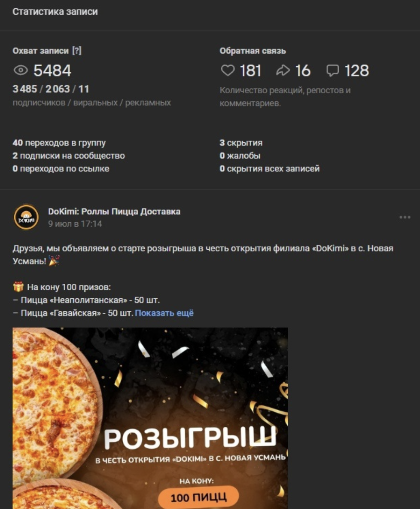Open the pizza giveaway image
The image size is (420, 509).
click(x=150, y=418)
